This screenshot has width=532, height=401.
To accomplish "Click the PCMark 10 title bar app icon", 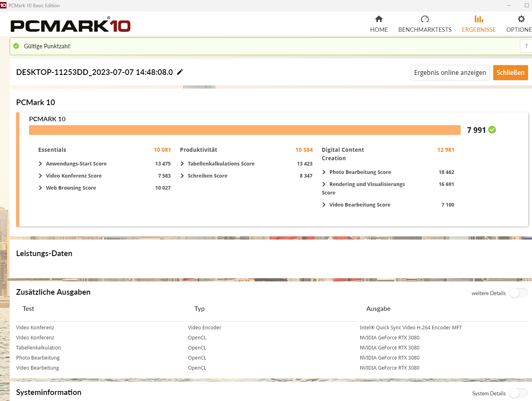I will point(3,5).
